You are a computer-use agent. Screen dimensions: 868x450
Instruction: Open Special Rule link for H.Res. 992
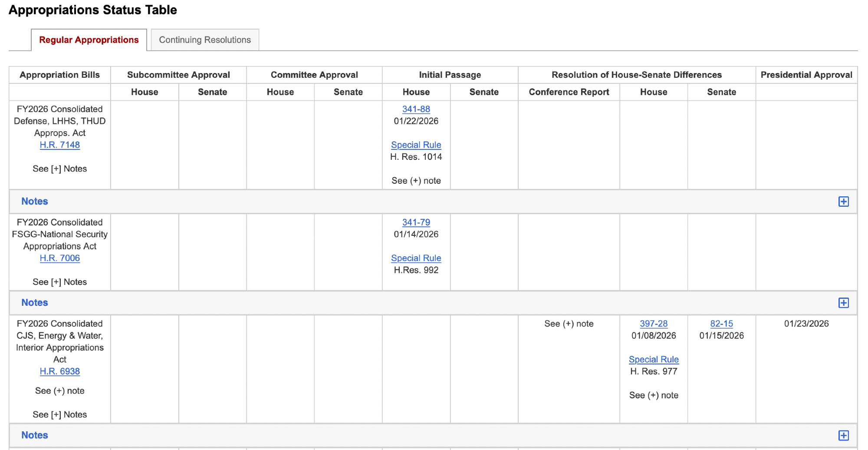pos(416,258)
